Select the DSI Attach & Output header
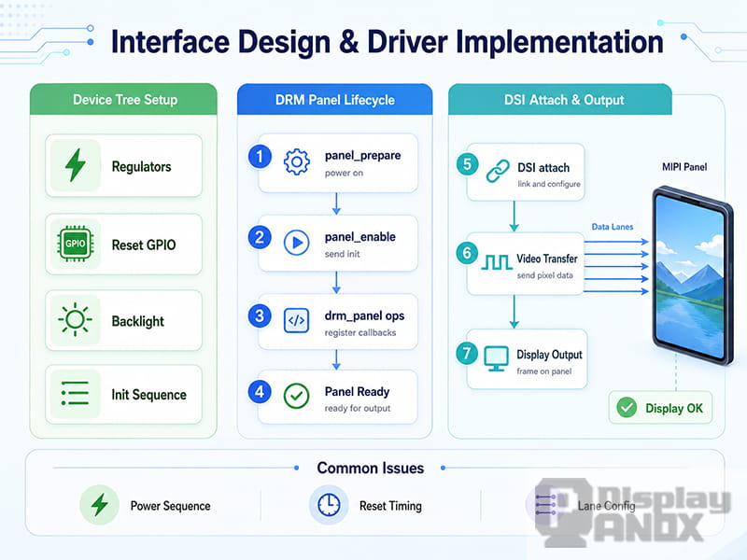 [560, 100]
